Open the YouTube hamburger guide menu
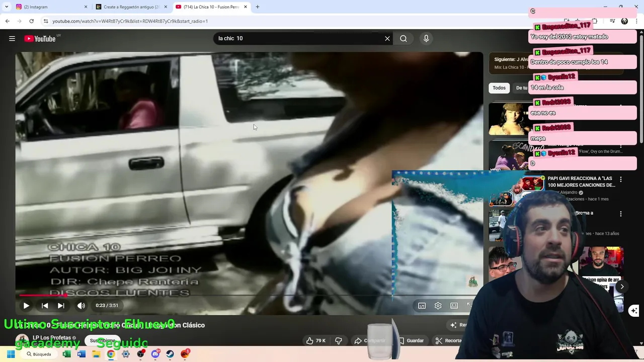Viewport: 644px width, 362px height. pos(12,39)
